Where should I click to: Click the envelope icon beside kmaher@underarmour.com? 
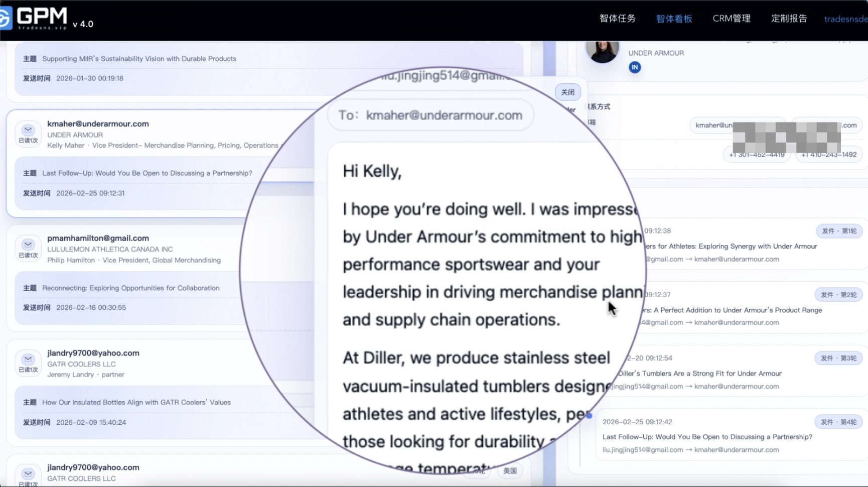pyautogui.click(x=28, y=130)
